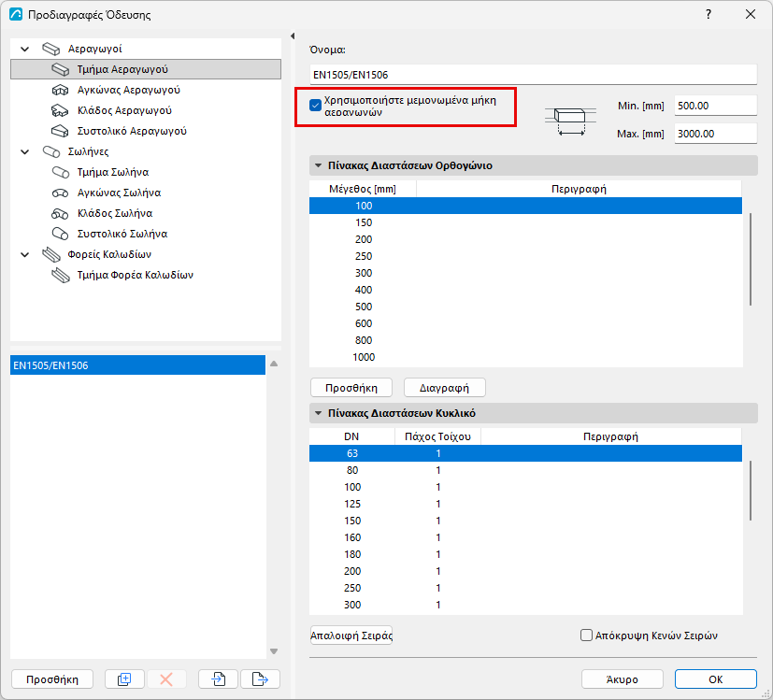Open help with the question mark icon

tap(709, 14)
